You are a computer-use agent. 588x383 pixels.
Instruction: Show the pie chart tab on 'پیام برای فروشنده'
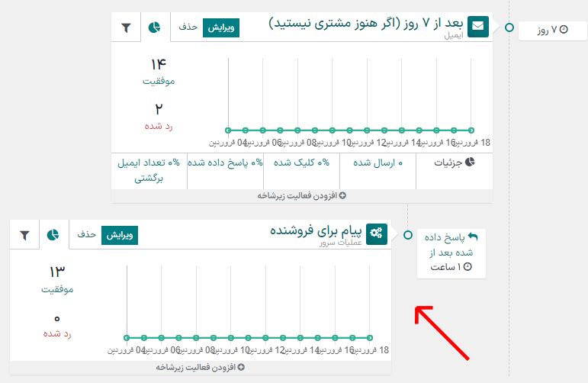click(x=53, y=235)
